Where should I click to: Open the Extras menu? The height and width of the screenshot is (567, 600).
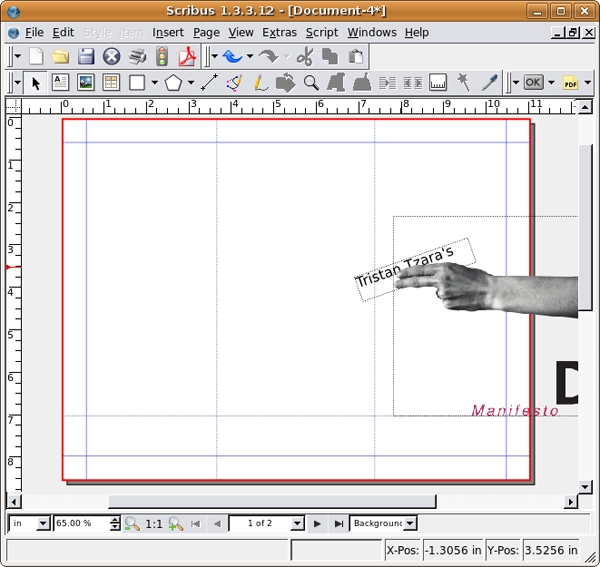point(279,32)
